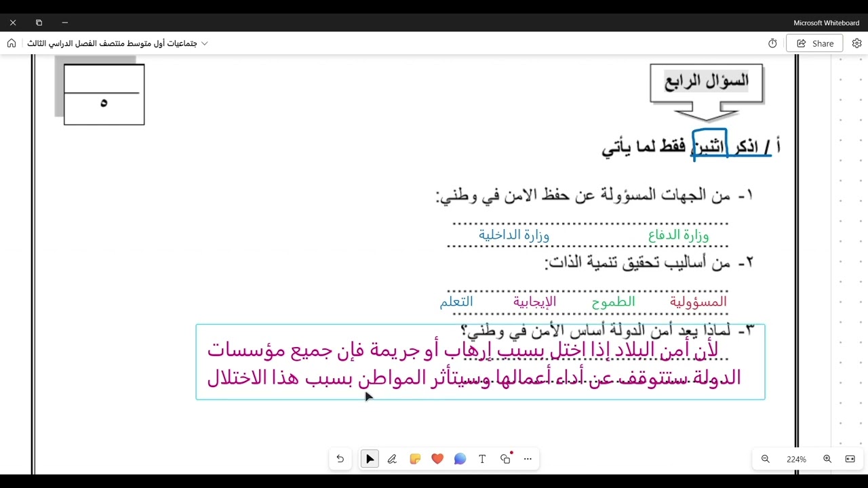868x488 pixels.
Task: Open the Settings gear icon
Action: [x=856, y=43]
